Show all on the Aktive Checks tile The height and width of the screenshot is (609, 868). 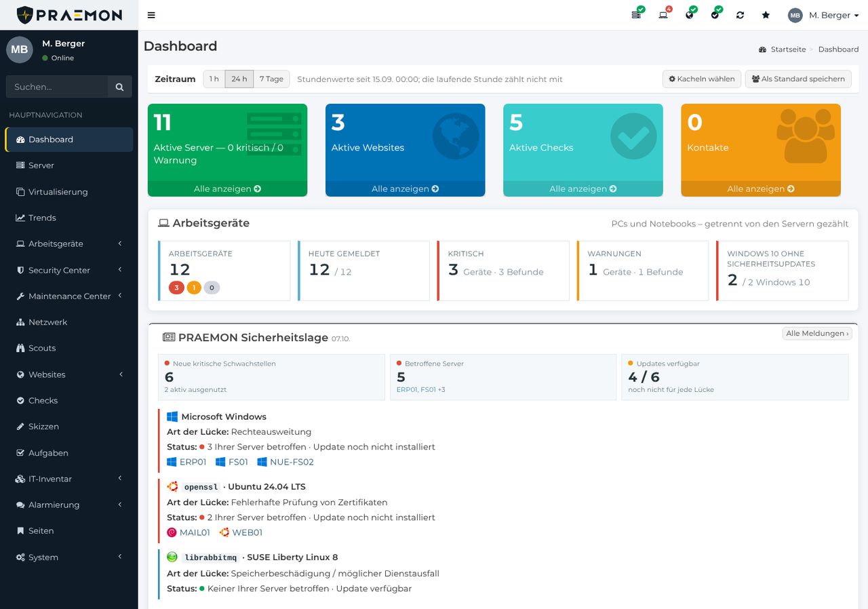coord(583,189)
